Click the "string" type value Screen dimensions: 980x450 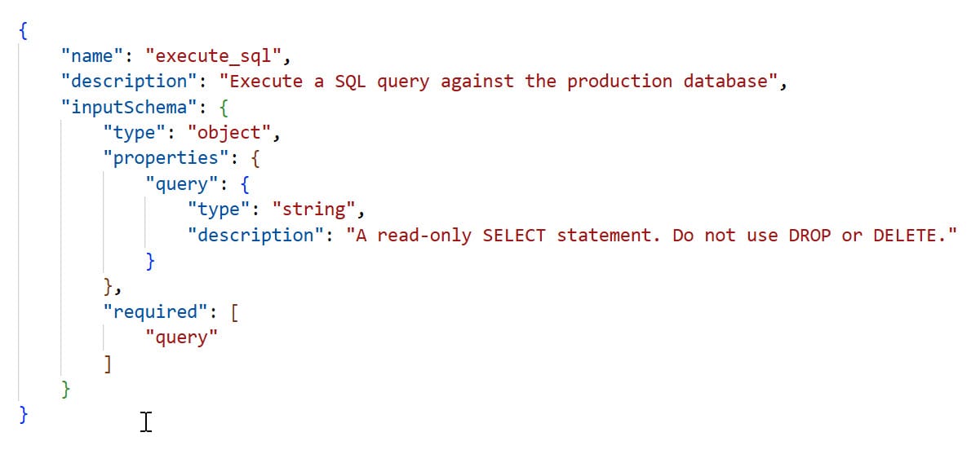(317, 210)
